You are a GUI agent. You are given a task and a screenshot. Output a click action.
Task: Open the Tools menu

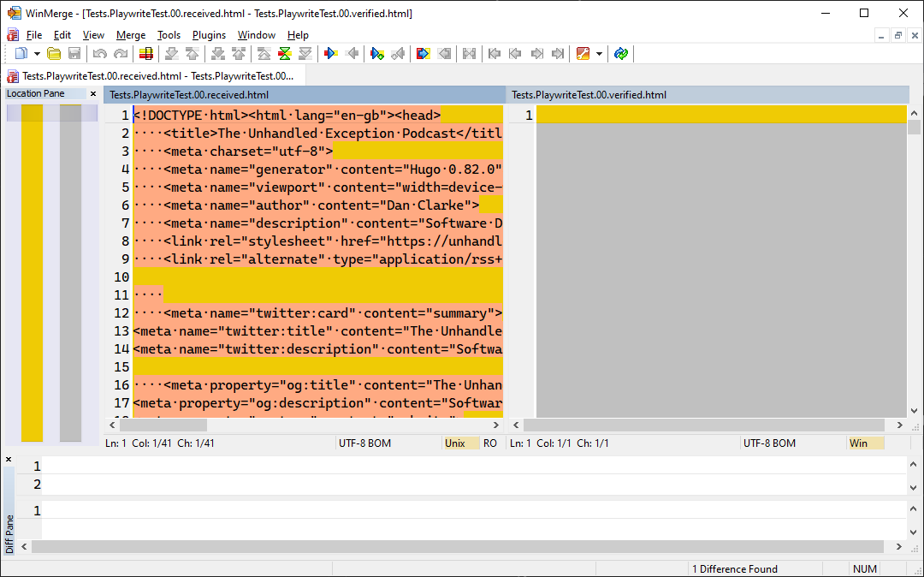coord(169,35)
